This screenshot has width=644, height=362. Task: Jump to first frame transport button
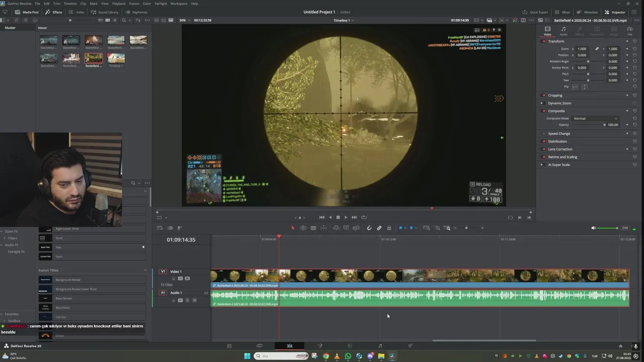pos(322,217)
